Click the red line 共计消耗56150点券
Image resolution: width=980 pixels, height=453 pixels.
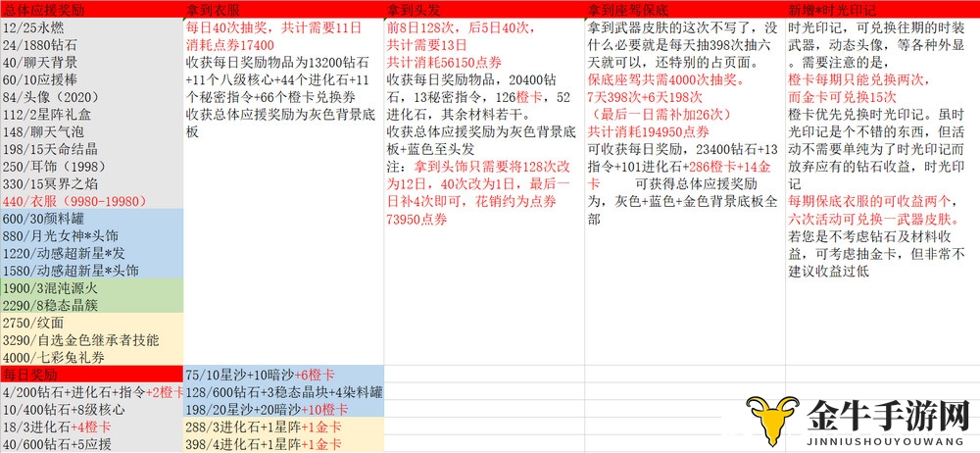tap(444, 63)
